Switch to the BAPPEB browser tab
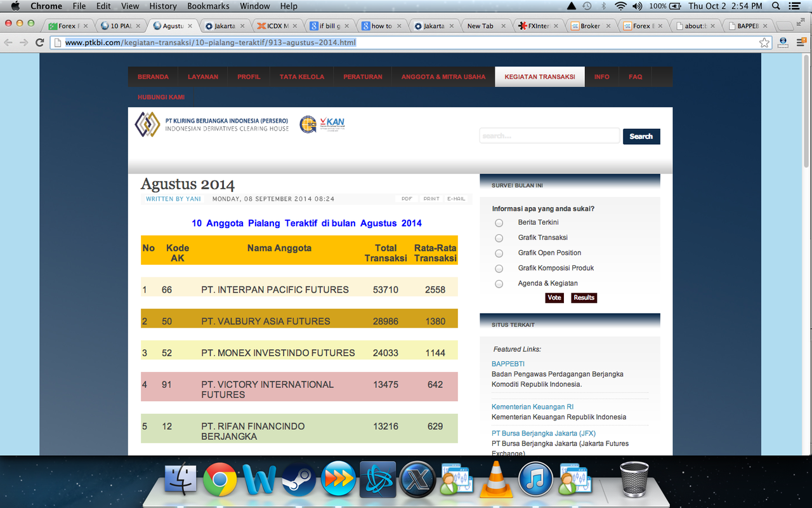The height and width of the screenshot is (508, 812). coord(747,26)
